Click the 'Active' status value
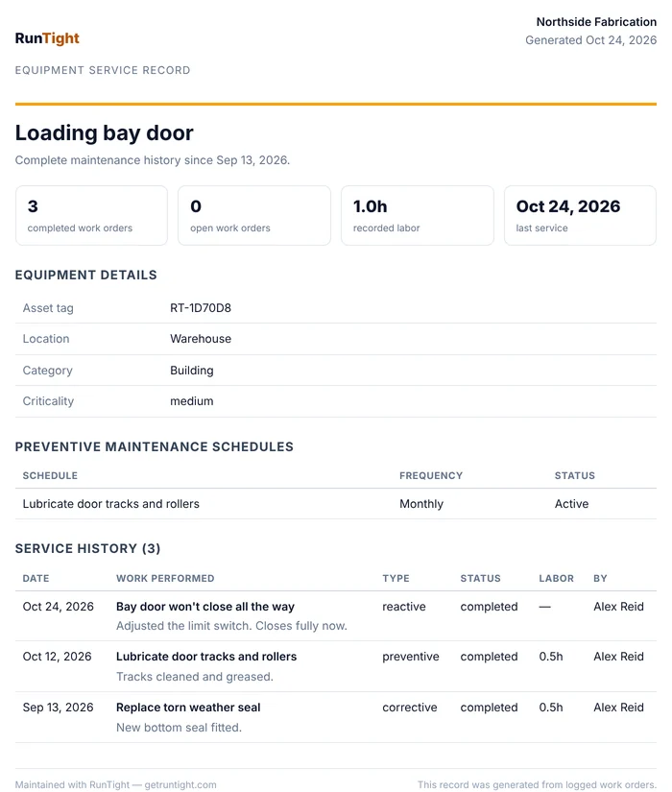The image size is (672, 792). coord(571,504)
